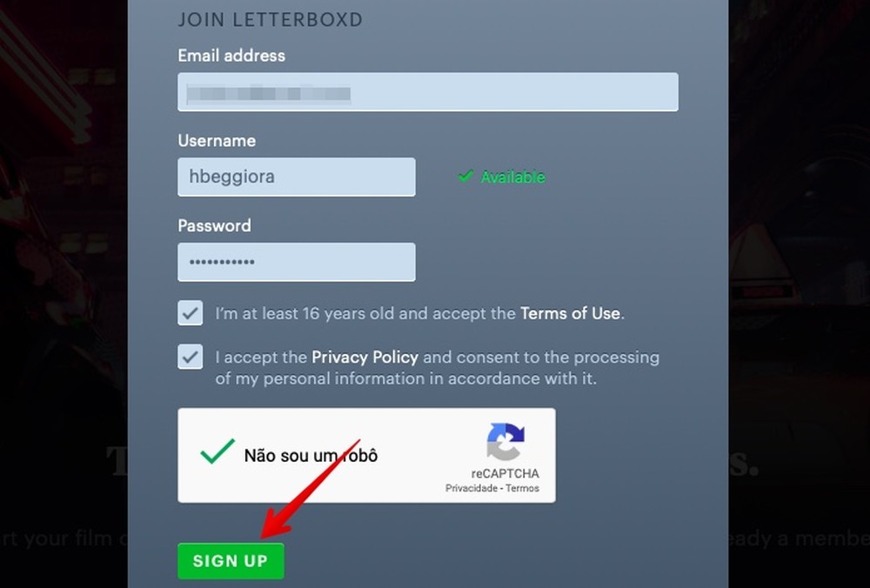Click into the Password field

(x=296, y=262)
